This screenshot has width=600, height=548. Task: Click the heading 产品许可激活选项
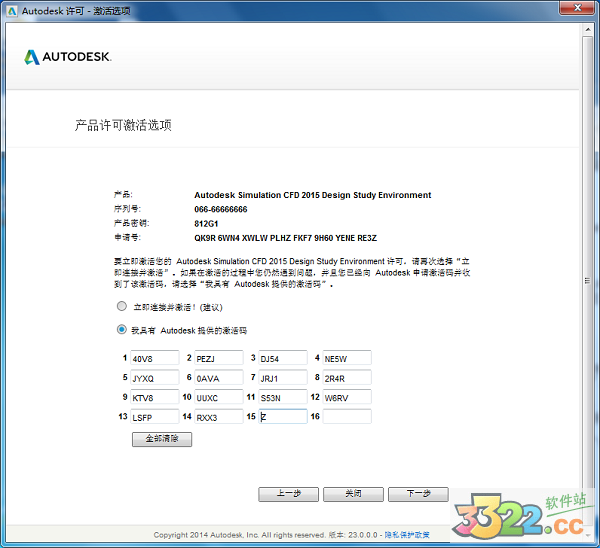[x=123, y=125]
